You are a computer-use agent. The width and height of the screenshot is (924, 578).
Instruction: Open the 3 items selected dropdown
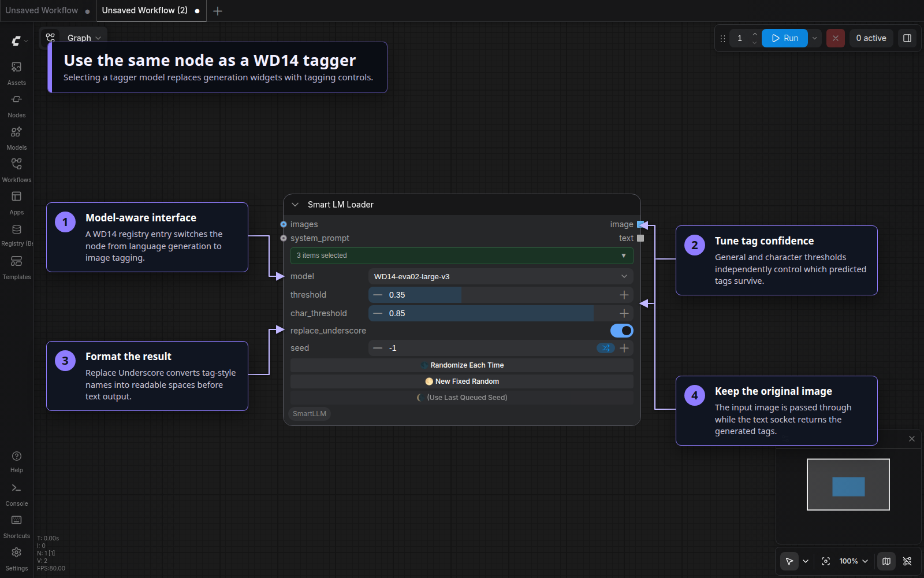(462, 255)
